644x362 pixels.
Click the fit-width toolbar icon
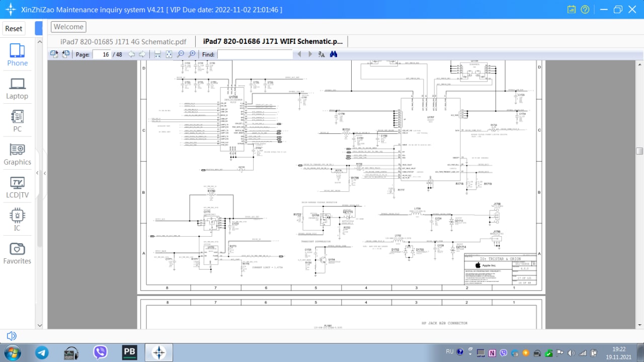point(157,54)
